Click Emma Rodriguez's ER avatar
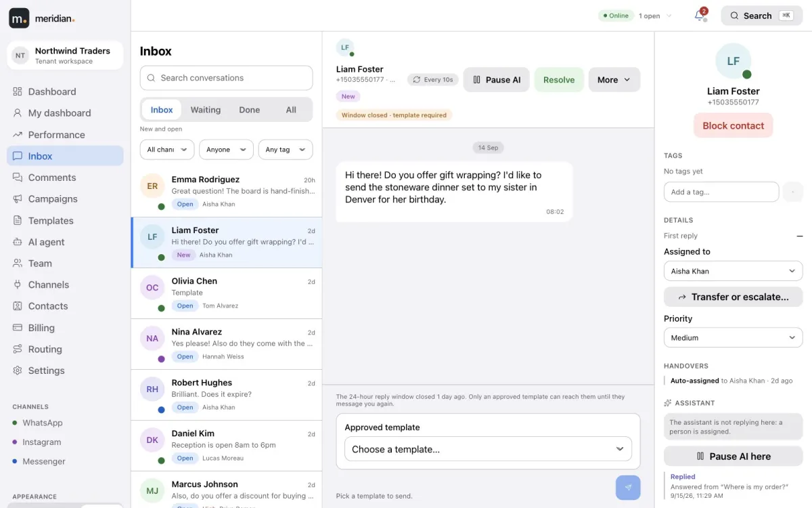Viewport: 812px width, 508px height. pyautogui.click(x=152, y=186)
